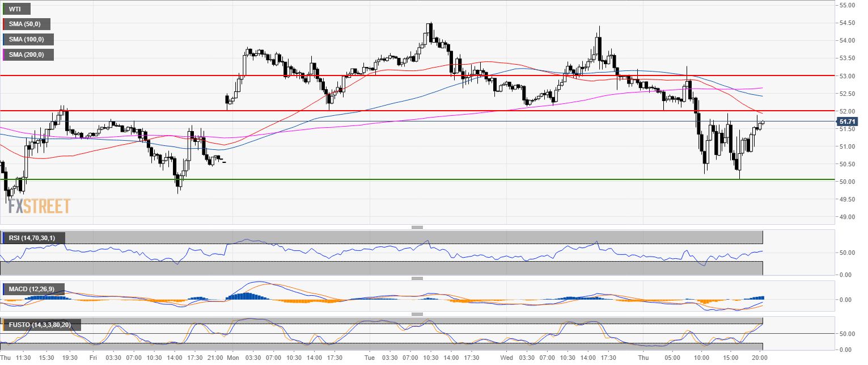Click the Mon label on the time axis
868x365 pixels.
pyautogui.click(x=231, y=358)
